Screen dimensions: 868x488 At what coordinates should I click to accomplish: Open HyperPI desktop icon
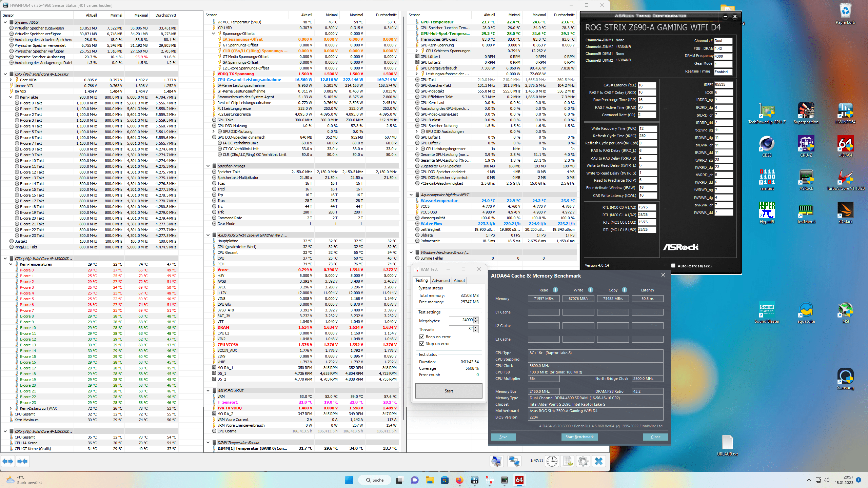767,213
